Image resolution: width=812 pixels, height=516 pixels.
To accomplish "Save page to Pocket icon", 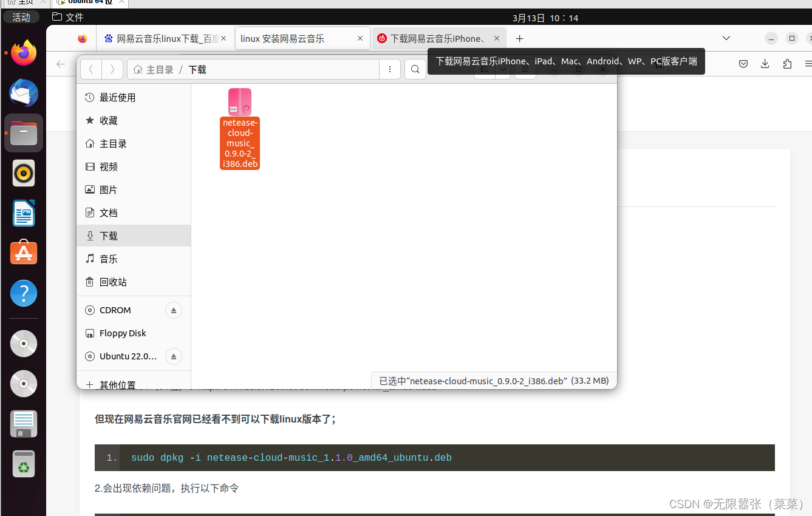I will [x=743, y=64].
